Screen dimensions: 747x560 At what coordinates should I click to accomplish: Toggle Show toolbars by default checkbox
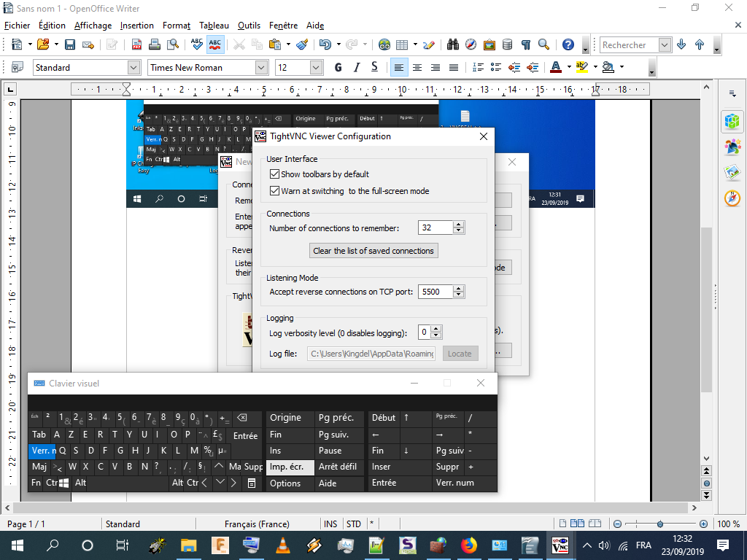pyautogui.click(x=274, y=174)
